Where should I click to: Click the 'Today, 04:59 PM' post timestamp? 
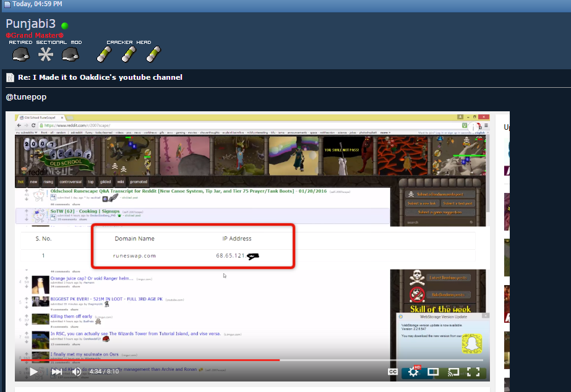[37, 4]
